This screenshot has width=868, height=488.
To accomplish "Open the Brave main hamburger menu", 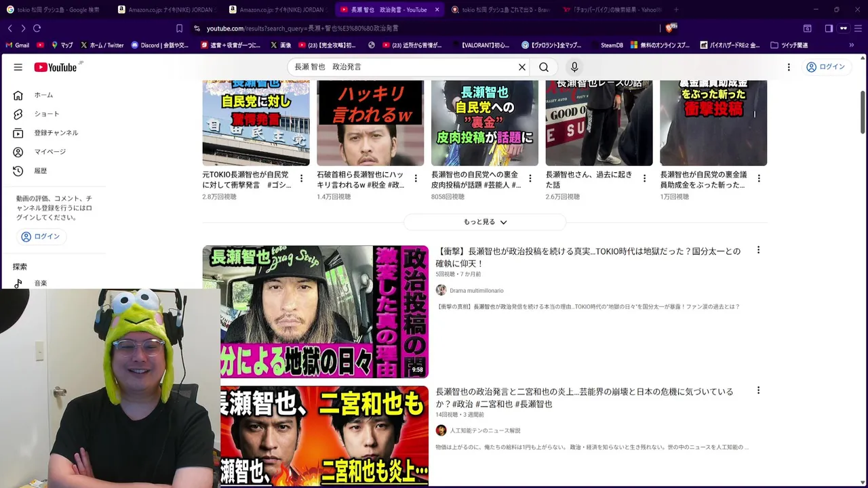I will (859, 28).
